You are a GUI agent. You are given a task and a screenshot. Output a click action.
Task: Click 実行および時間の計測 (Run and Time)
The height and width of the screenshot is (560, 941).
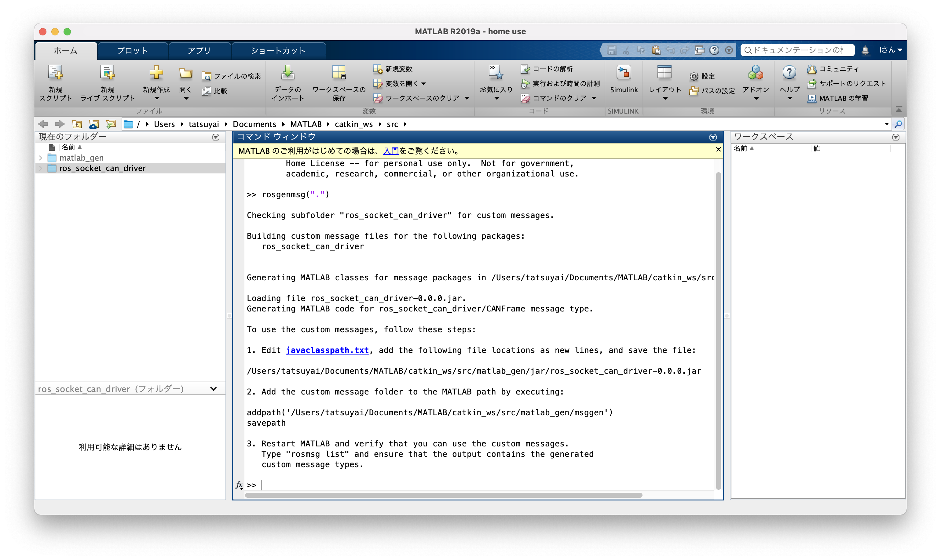[560, 83]
